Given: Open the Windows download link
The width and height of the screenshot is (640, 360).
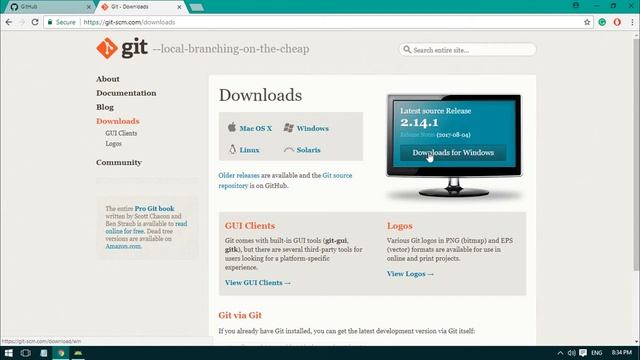Looking at the screenshot, I should pos(312,128).
